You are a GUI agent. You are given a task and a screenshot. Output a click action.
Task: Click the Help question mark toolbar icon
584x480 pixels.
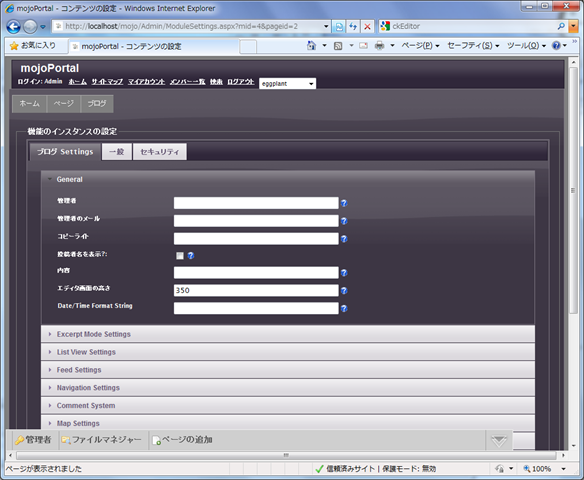click(x=556, y=45)
